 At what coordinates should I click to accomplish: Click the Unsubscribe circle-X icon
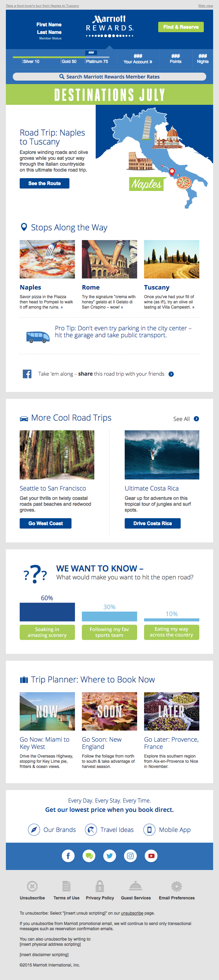click(32, 886)
